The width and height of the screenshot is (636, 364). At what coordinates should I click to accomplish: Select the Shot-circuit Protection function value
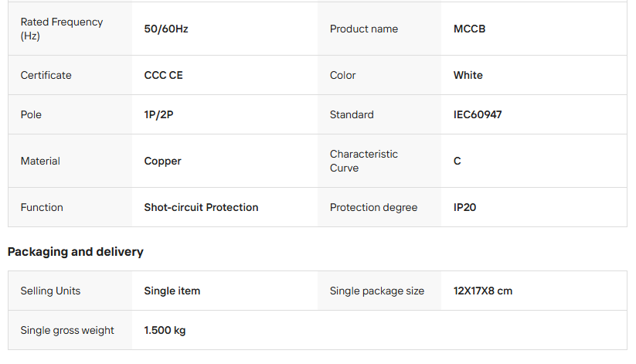tap(201, 207)
